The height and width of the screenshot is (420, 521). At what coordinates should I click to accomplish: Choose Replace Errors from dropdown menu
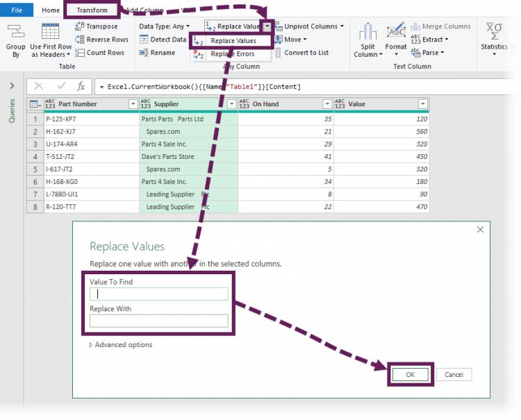pos(231,53)
